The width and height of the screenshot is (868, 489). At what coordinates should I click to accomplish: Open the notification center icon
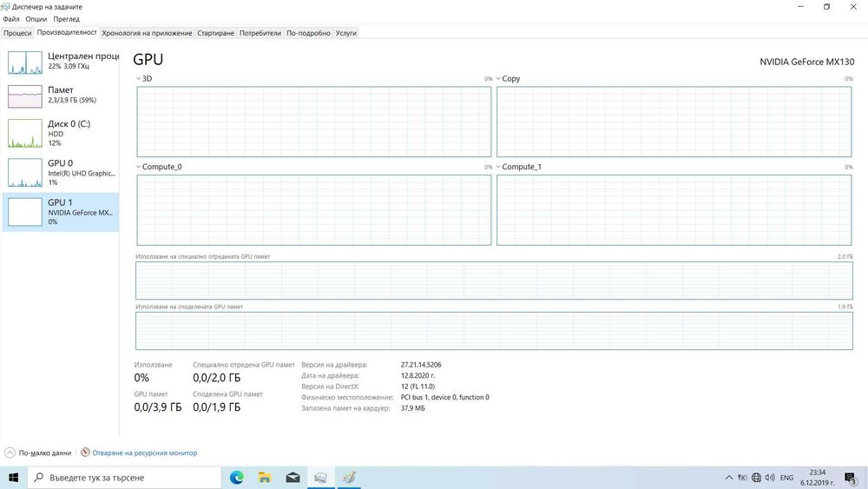(x=852, y=478)
